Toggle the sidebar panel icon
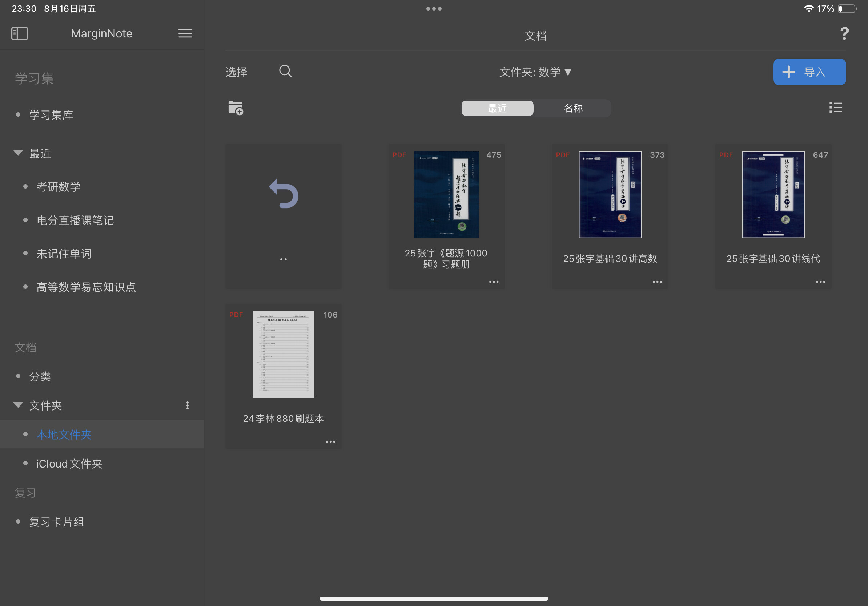The image size is (868, 606). [x=20, y=33]
